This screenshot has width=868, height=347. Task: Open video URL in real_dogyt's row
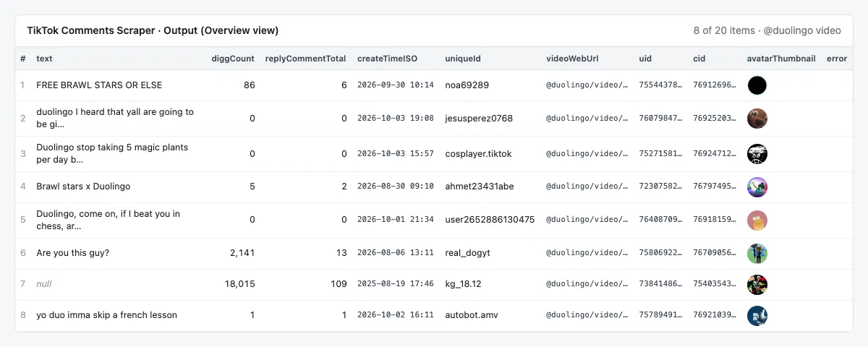pyautogui.click(x=587, y=254)
